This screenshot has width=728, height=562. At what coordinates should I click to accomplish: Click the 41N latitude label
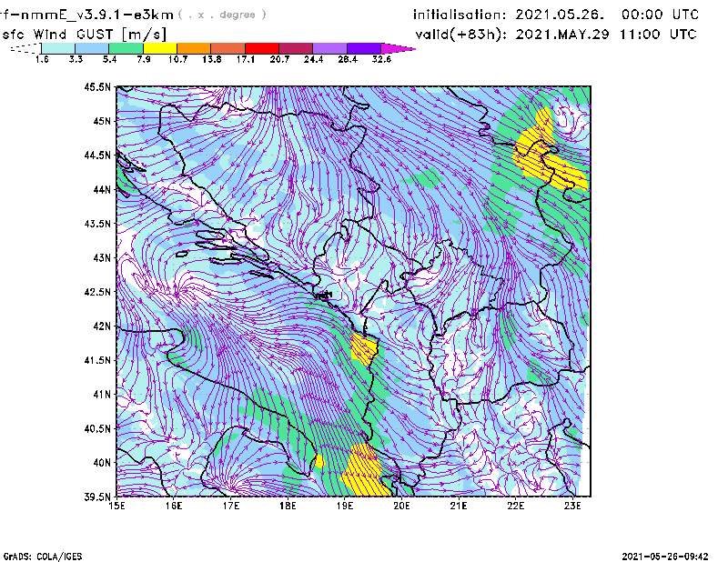click(x=102, y=395)
